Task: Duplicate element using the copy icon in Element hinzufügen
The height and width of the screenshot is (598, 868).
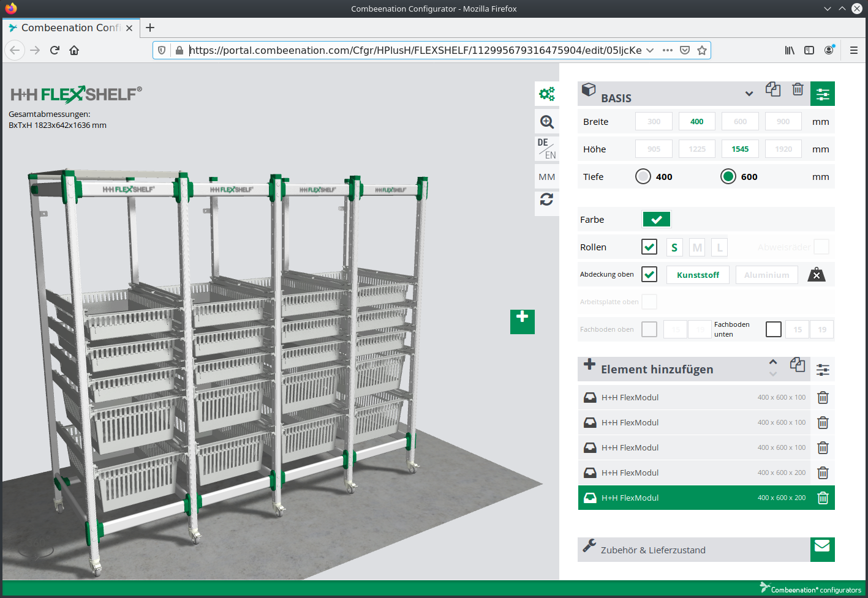Action: coord(798,365)
